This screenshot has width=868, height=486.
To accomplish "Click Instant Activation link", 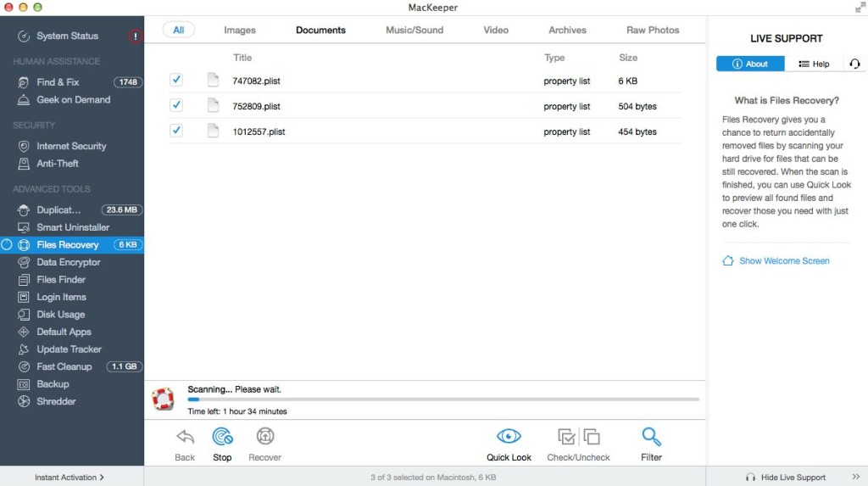I will point(70,478).
